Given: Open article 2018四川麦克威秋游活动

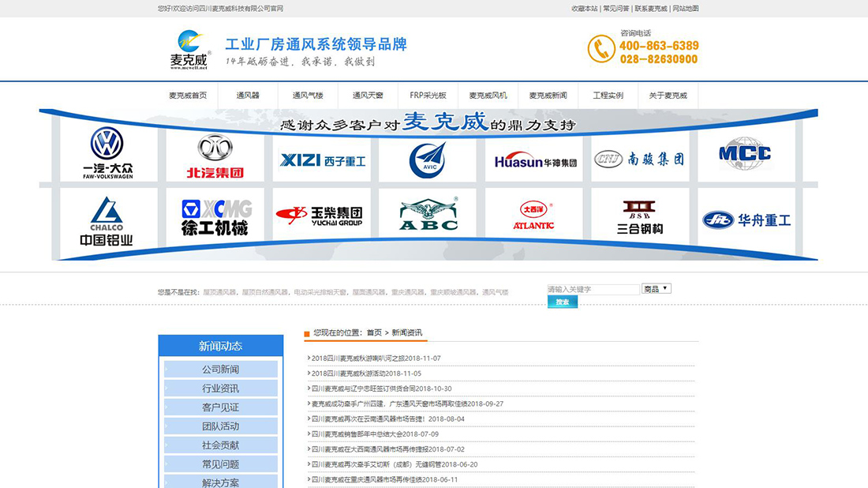Looking at the screenshot, I should tap(366, 374).
